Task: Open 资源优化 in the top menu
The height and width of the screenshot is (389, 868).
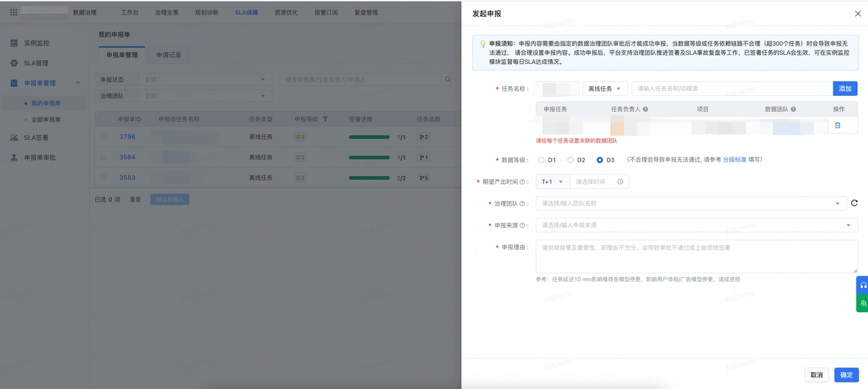Action: [x=285, y=12]
